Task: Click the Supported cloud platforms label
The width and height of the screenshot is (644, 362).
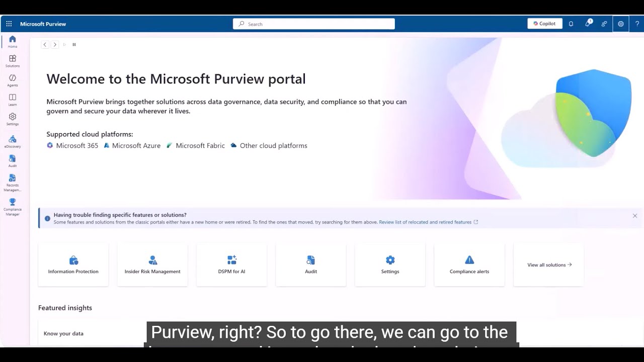Action: [x=90, y=134]
